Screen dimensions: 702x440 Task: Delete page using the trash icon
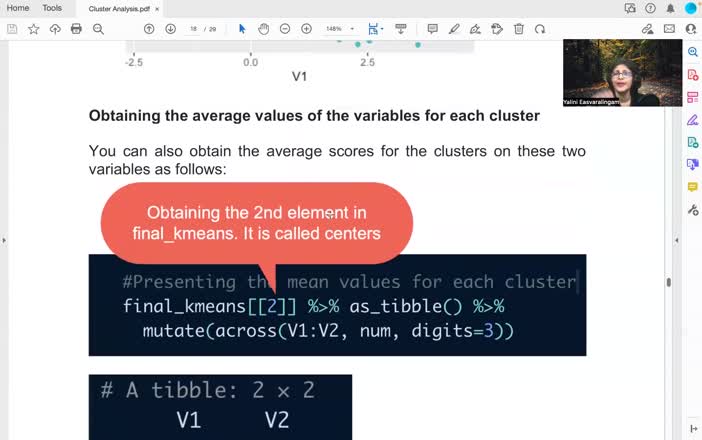pyautogui.click(x=519, y=29)
